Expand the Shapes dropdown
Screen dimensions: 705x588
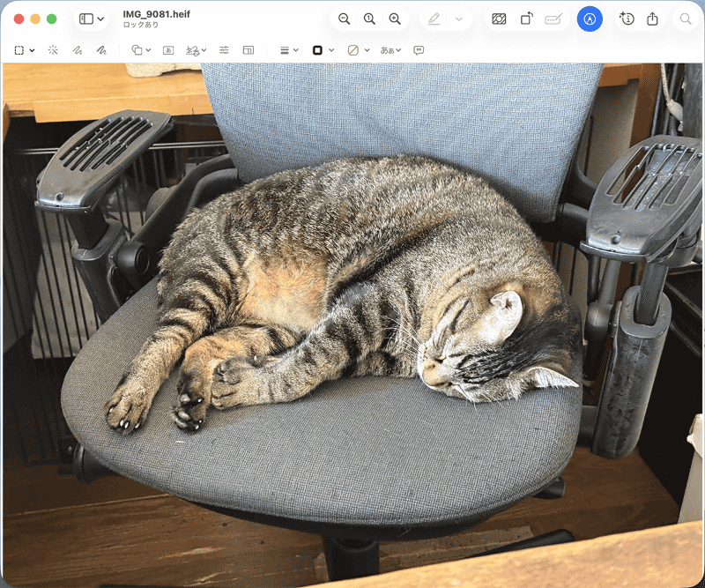tap(148, 50)
